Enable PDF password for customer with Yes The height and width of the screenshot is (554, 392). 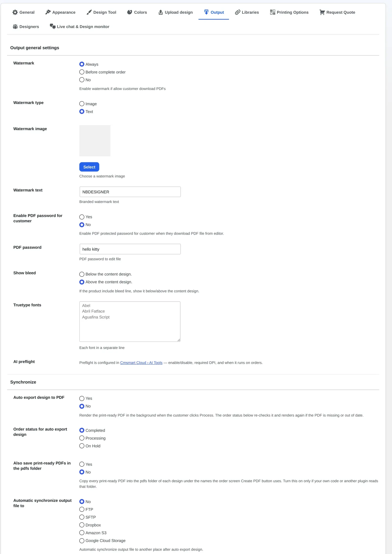pyautogui.click(x=82, y=217)
